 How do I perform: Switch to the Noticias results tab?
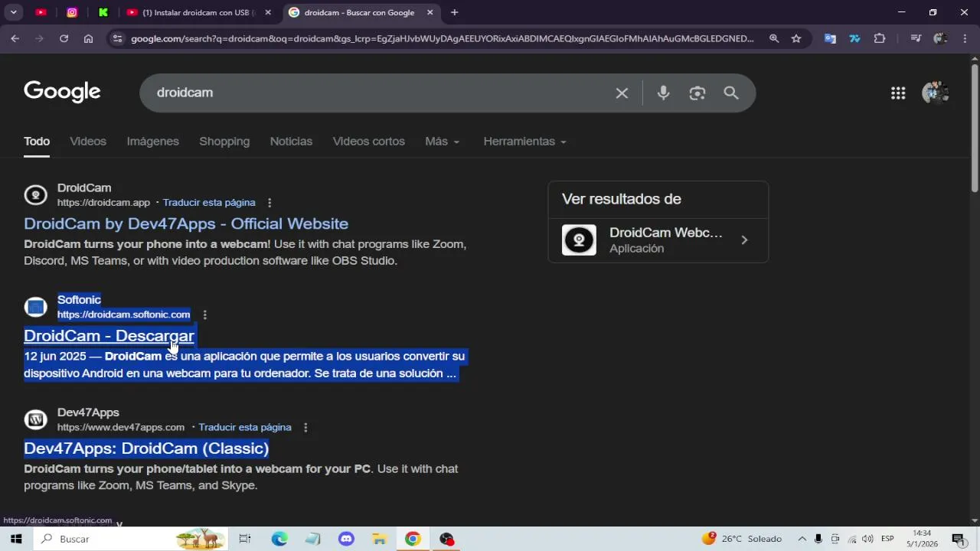291,142
